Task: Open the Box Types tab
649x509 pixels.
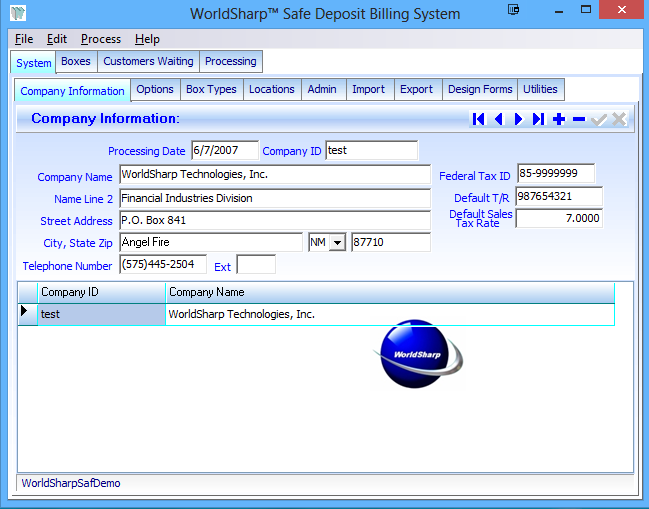Action: point(211,89)
